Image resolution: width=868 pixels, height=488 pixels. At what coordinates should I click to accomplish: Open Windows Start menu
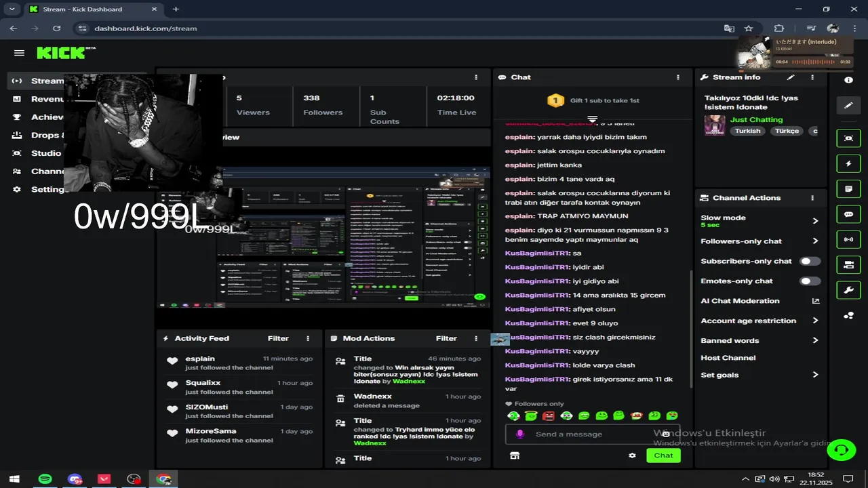click(x=14, y=479)
